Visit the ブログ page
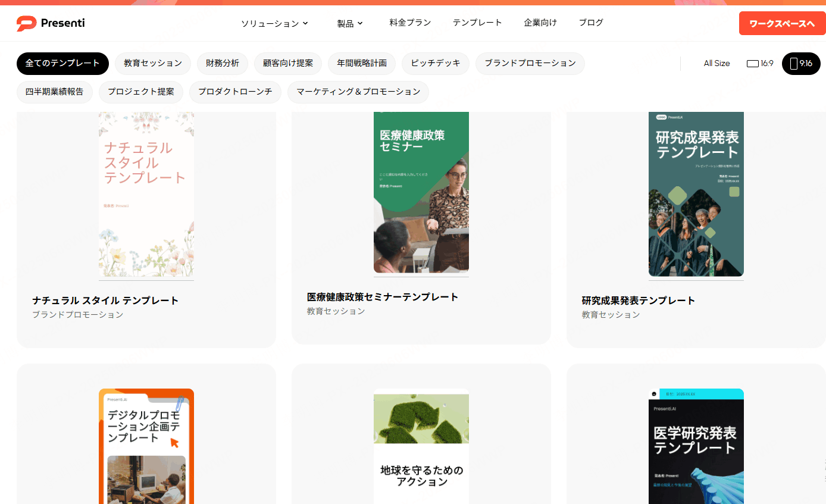The image size is (826, 504). [x=591, y=23]
